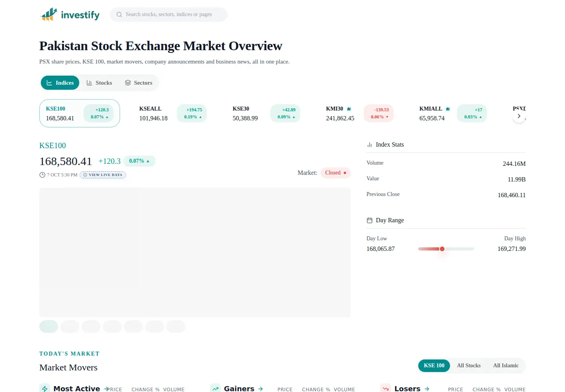
Task: Open the Sectors tab
Action: click(x=139, y=83)
